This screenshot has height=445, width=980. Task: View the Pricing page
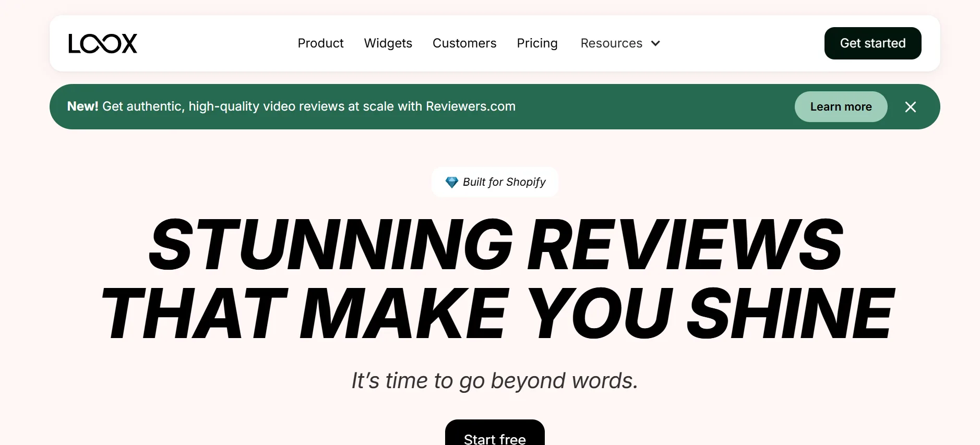click(x=537, y=43)
